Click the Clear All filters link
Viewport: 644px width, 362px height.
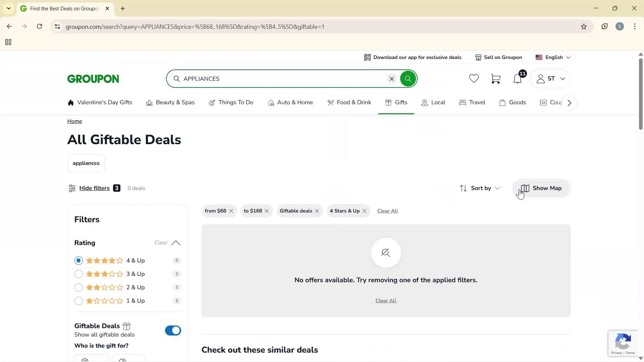click(387, 211)
